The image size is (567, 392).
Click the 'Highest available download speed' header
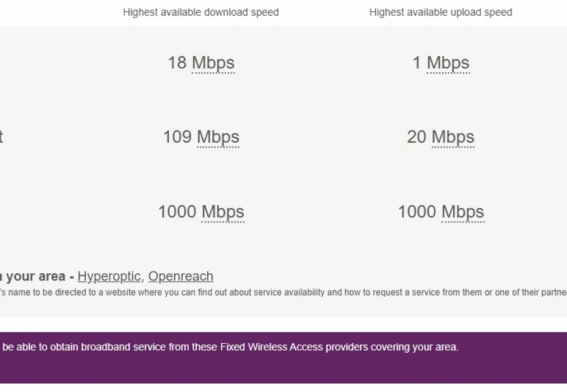(x=201, y=12)
